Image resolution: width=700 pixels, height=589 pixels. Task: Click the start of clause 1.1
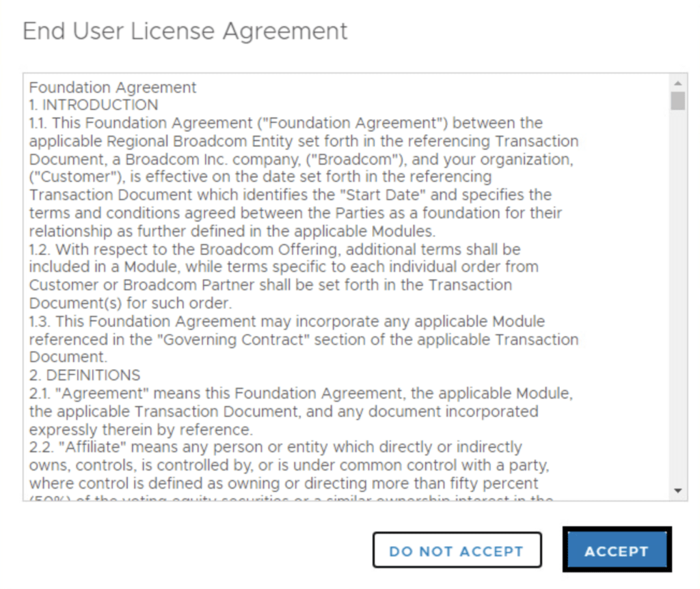pos(40,123)
